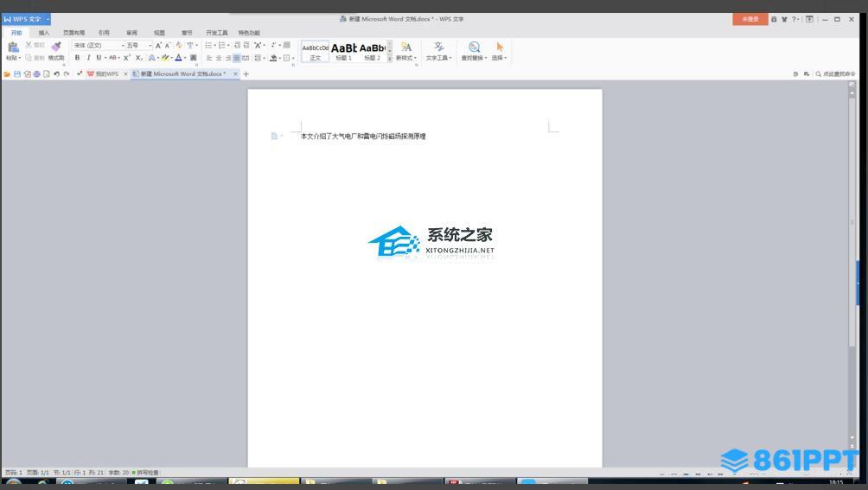Increase font size with A+ icon

tap(158, 45)
